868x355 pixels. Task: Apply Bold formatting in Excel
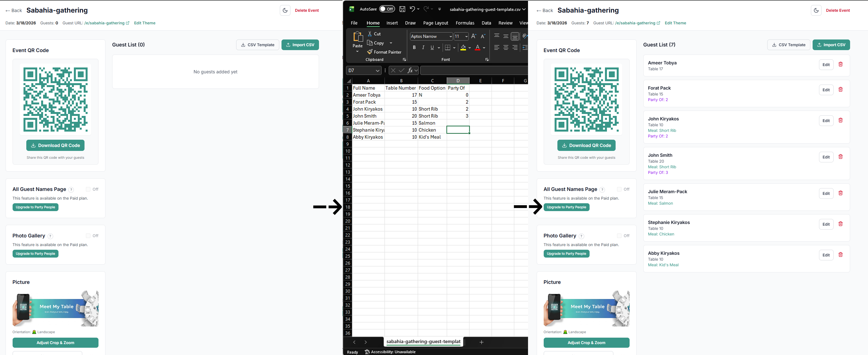click(x=414, y=48)
